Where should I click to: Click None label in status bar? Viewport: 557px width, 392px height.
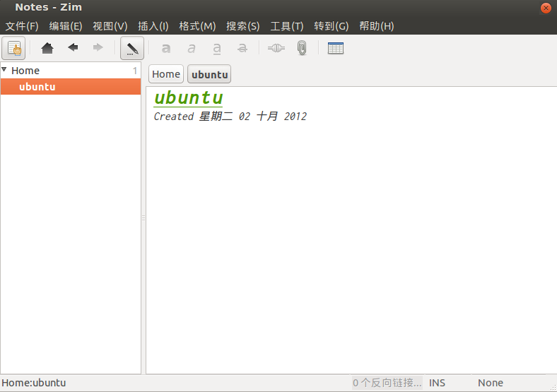[491, 383]
